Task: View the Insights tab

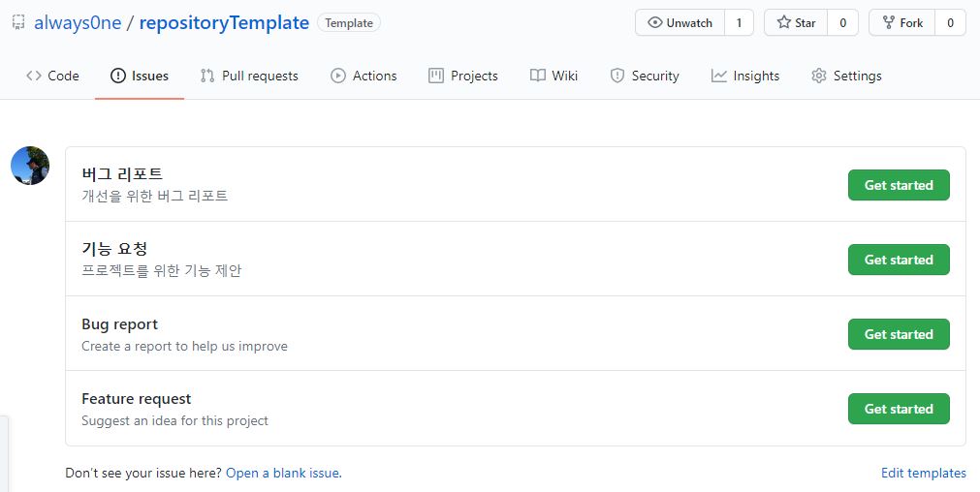Action: coord(745,76)
